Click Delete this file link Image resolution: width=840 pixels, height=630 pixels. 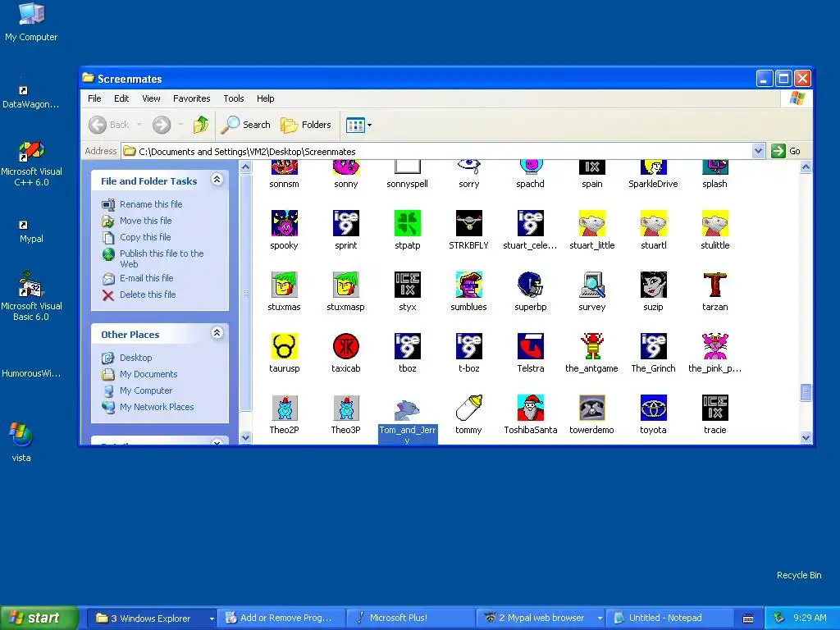(x=148, y=294)
